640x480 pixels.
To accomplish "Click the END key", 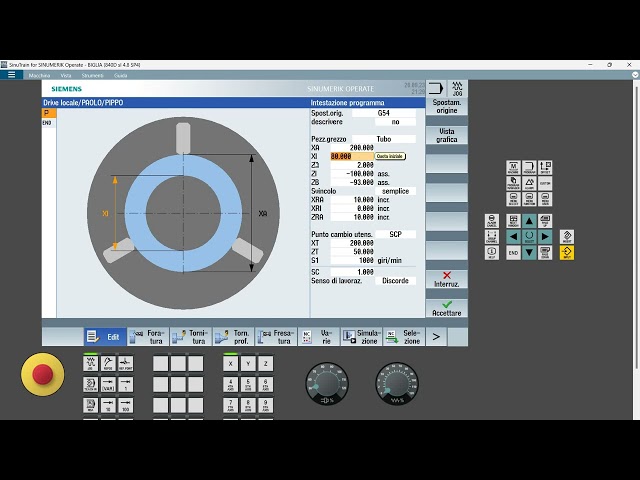I will click(x=513, y=252).
